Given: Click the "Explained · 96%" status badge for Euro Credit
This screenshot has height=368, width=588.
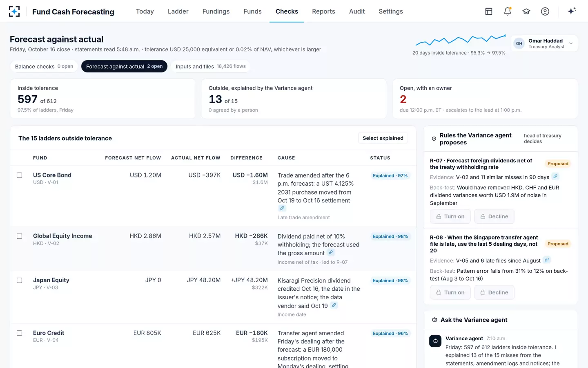Looking at the screenshot, I should tap(390, 334).
